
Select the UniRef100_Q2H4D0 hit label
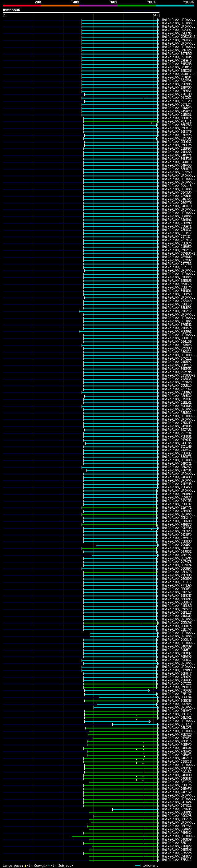tap(177, 511)
